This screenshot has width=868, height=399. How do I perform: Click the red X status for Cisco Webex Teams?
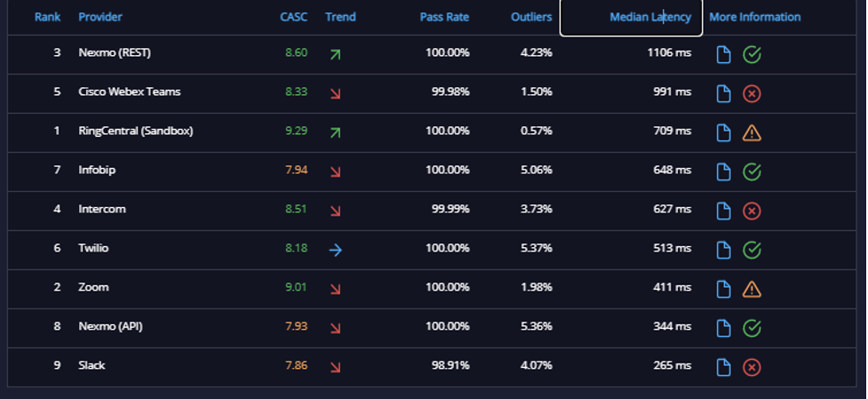pyautogui.click(x=752, y=93)
